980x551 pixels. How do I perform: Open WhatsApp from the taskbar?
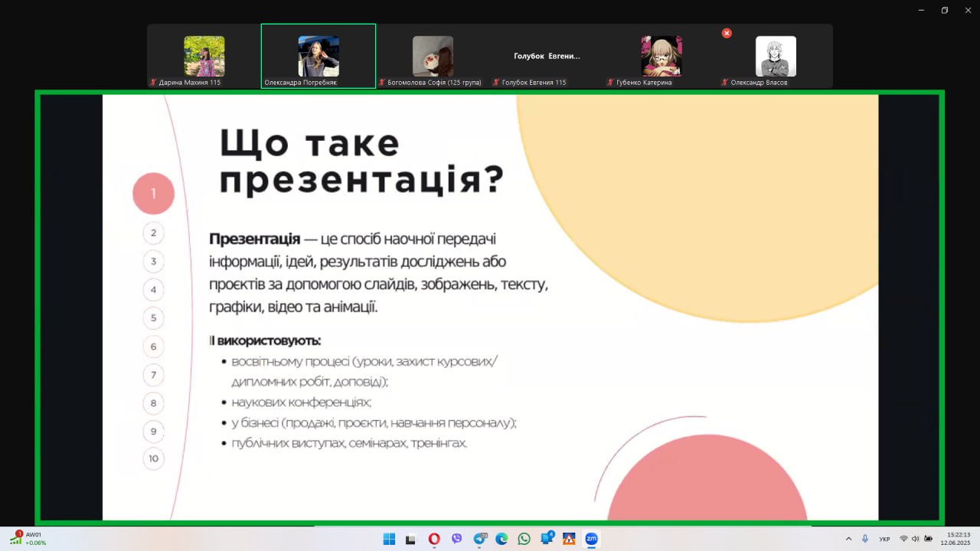pos(524,539)
